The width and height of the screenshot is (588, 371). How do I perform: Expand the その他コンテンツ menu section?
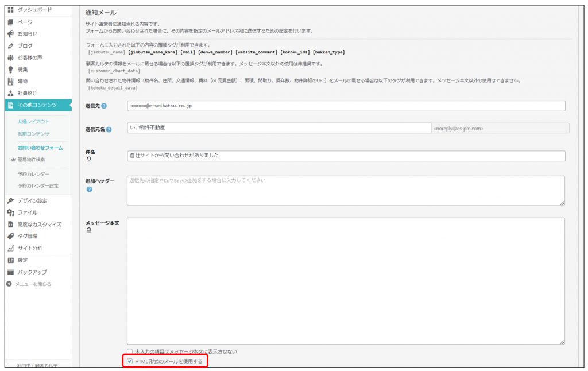tap(37, 105)
